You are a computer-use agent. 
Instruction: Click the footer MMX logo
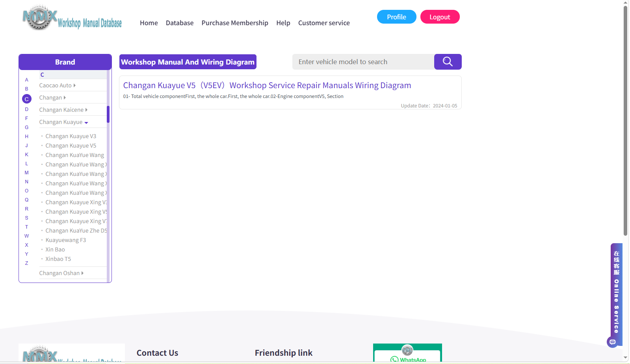click(x=72, y=353)
